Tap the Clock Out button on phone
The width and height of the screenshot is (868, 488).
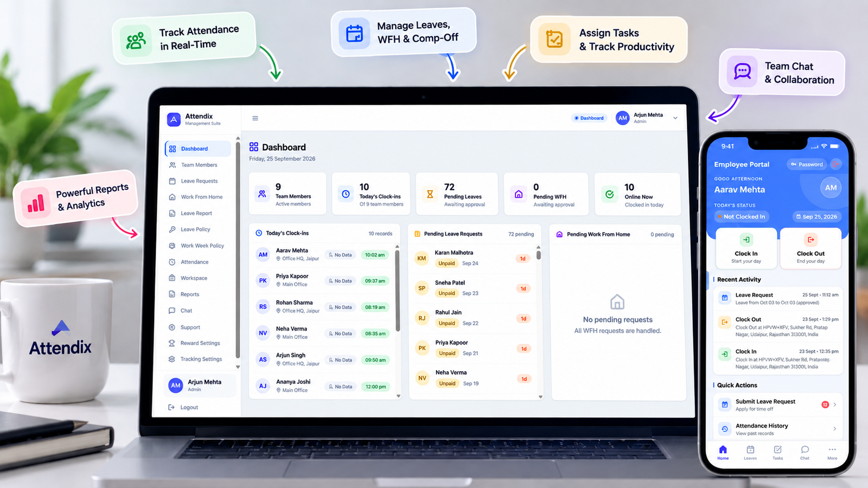tap(810, 248)
